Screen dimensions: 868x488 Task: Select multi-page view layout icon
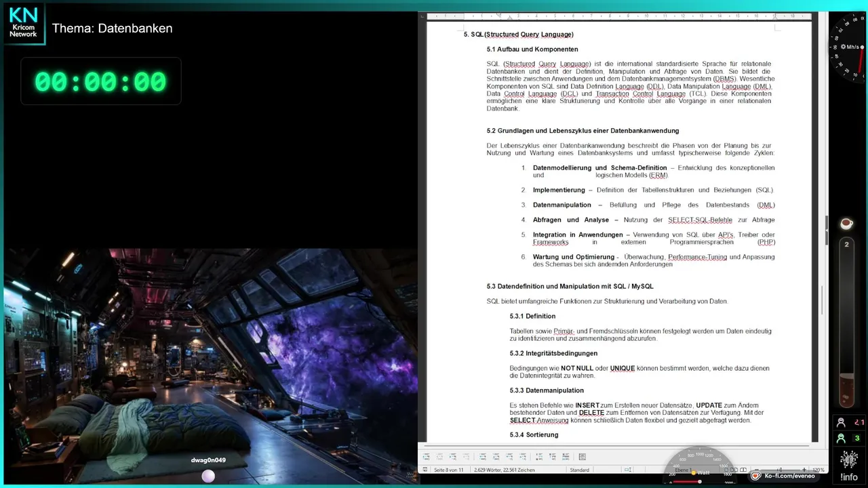tap(734, 470)
